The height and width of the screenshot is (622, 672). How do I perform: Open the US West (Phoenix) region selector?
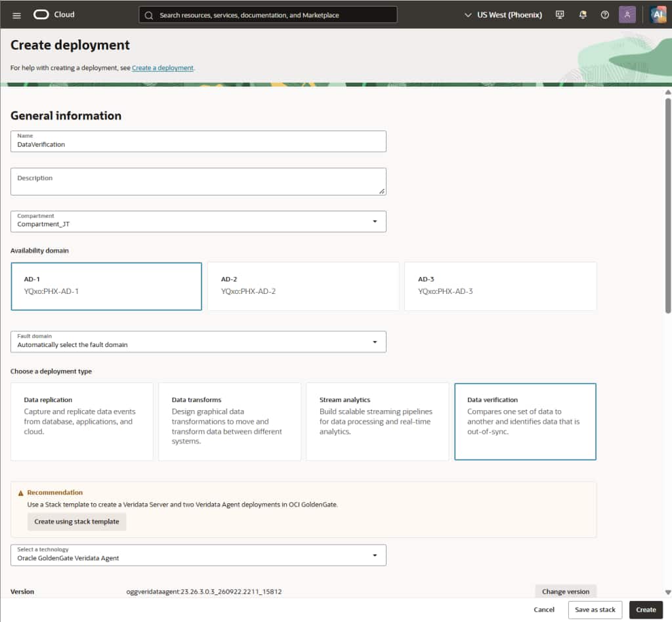pyautogui.click(x=503, y=14)
